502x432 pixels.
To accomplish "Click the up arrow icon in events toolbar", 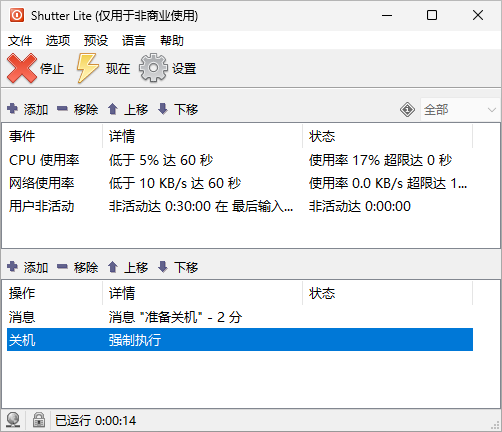I will tap(113, 109).
